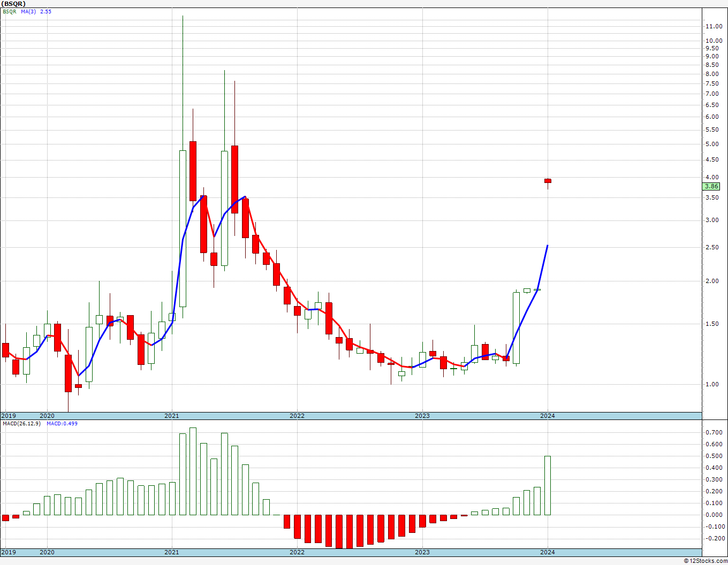Click the MA(3) value 2.55

(x=46, y=11)
